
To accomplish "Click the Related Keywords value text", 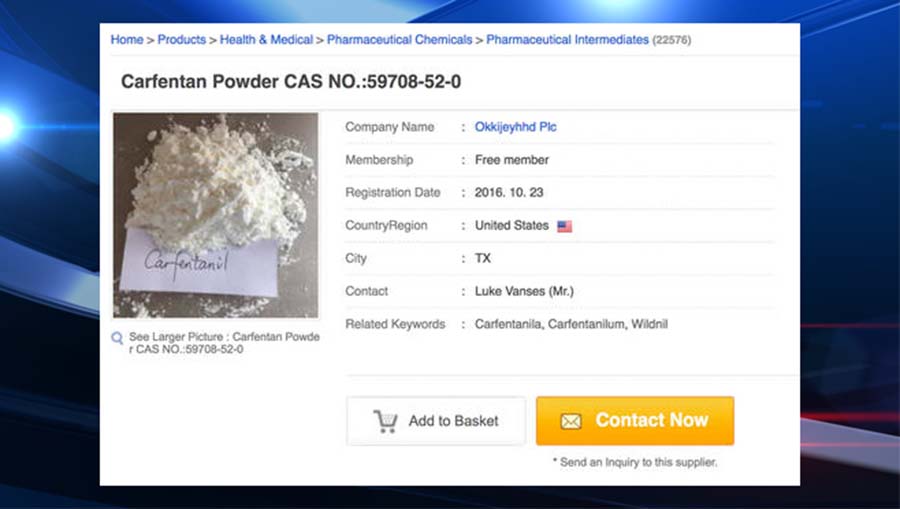I will click(x=571, y=324).
